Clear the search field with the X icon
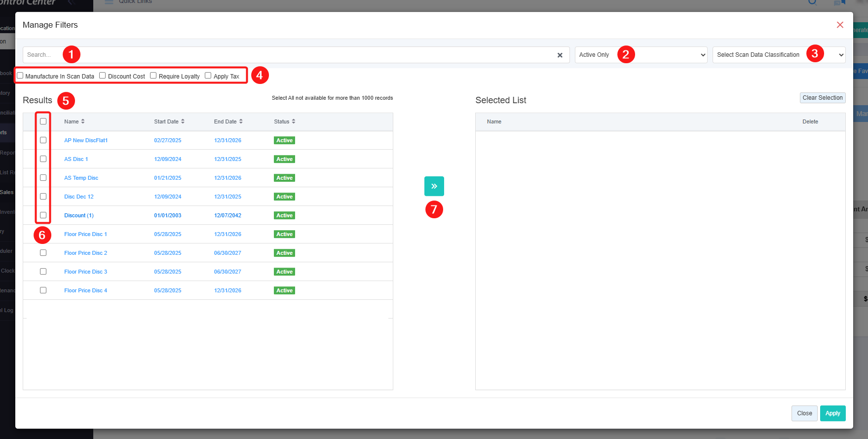Image resolution: width=868 pixels, height=439 pixels. 560,55
